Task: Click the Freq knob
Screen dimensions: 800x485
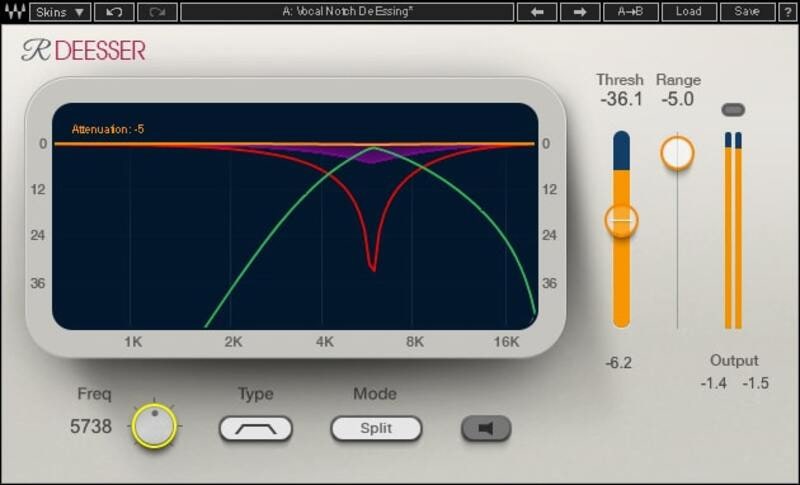Action: click(153, 427)
